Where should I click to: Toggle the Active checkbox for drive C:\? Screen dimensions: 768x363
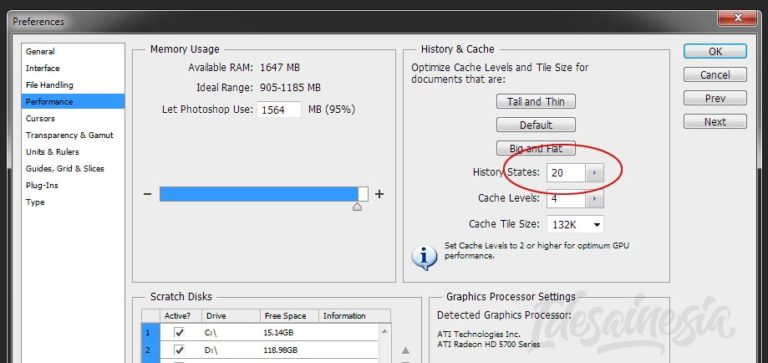point(179,333)
